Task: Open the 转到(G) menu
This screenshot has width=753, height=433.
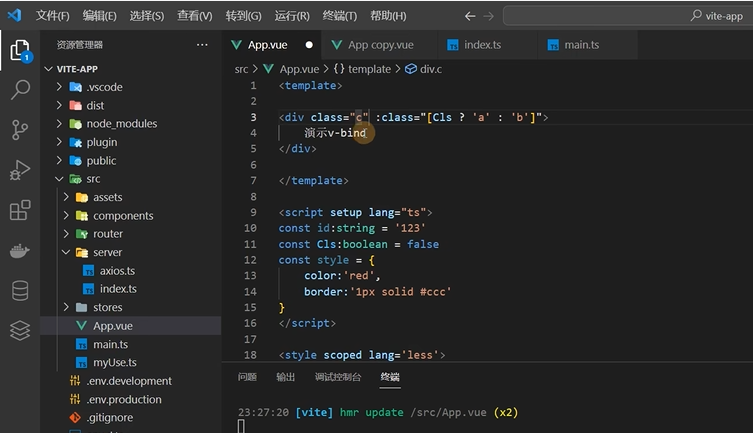Action: (x=243, y=16)
